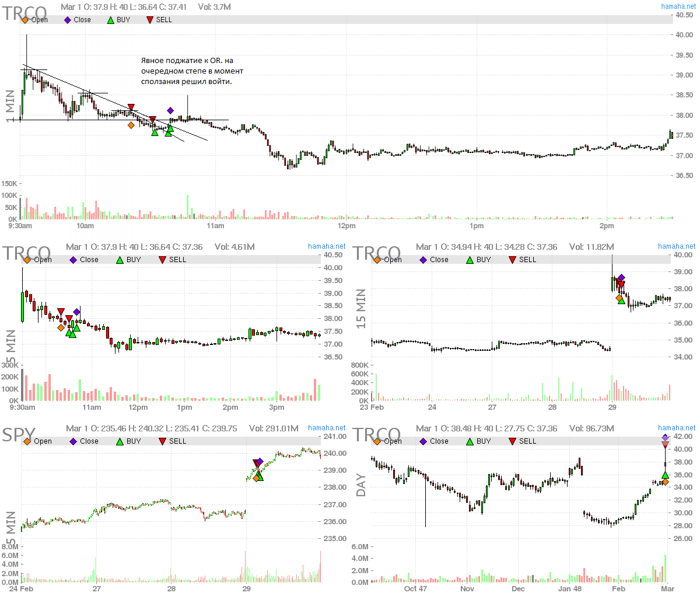Select the SELL legend icon in 5-minute TRCO chart

point(163,260)
